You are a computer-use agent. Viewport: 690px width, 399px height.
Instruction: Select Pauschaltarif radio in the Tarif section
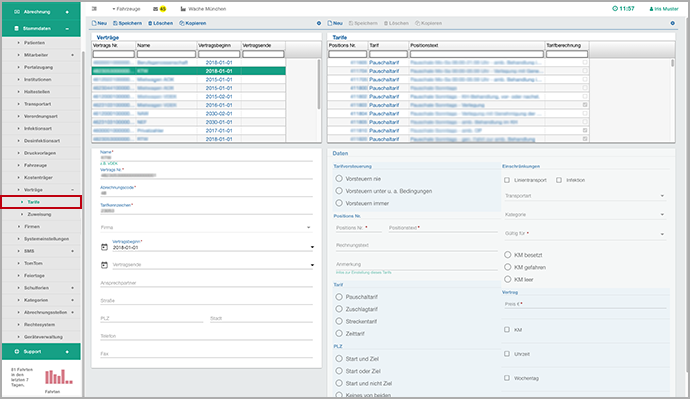(339, 297)
